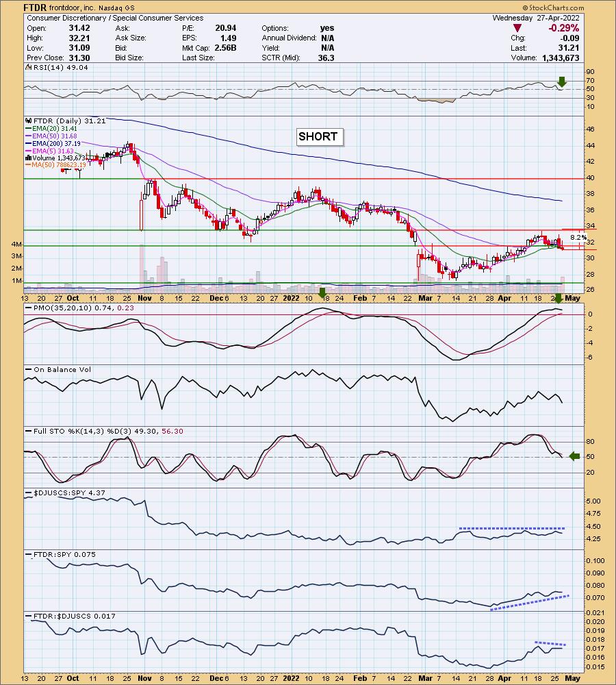Screen dimensions: 616x685
Task: Click Consumer Discretionary / Special Consumer Services sector text
Action: [115, 18]
